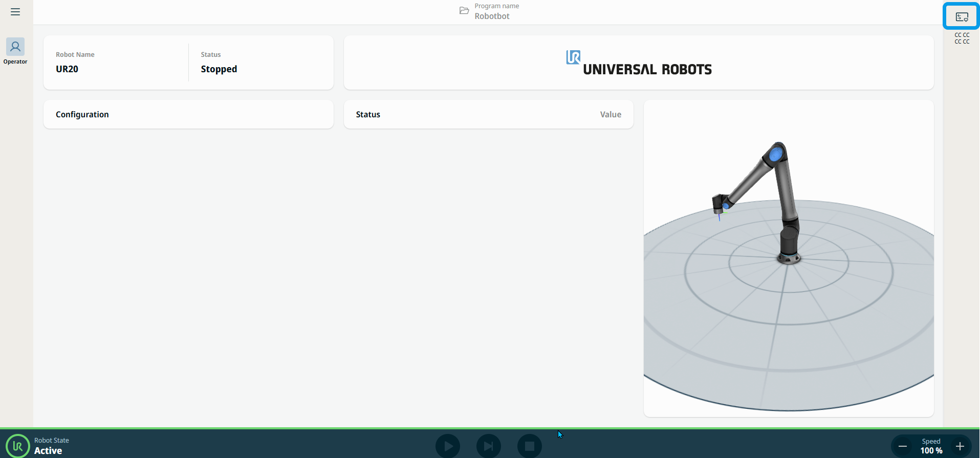The width and height of the screenshot is (980, 458).
Task: Click the Operator user icon
Action: coord(15,47)
